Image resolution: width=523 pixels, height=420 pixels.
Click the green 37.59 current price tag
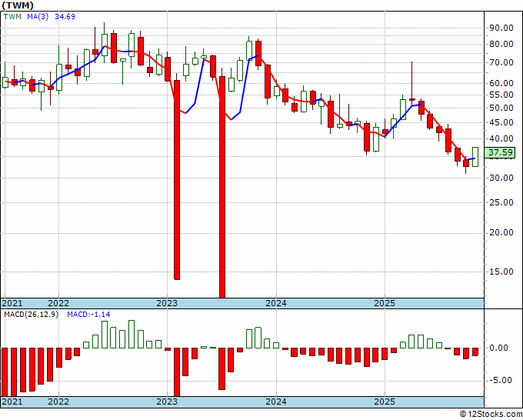pyautogui.click(x=501, y=152)
